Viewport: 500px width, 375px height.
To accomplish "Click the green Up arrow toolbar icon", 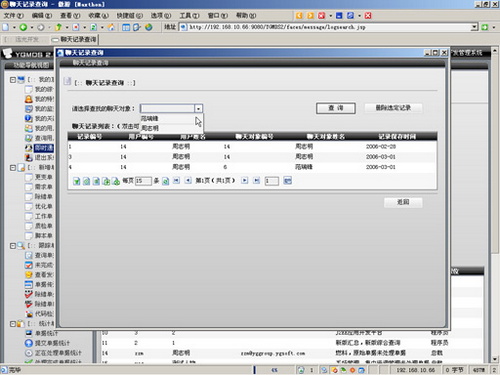I will pyautogui.click(x=58, y=27).
